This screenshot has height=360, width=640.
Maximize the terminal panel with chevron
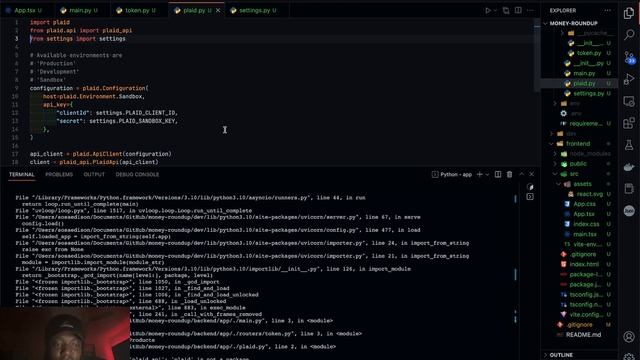(x=521, y=174)
